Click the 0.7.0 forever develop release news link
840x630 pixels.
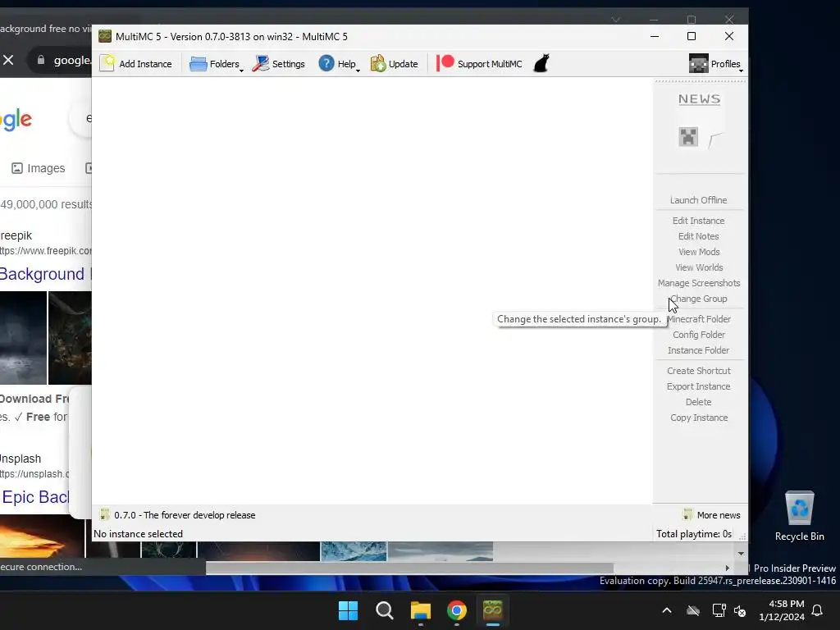coord(177,515)
